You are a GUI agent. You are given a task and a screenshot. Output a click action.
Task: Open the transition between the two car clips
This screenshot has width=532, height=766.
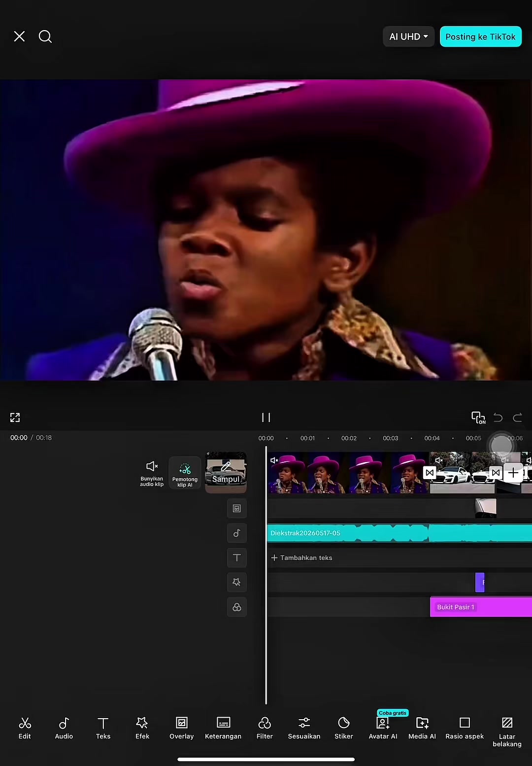point(496,473)
